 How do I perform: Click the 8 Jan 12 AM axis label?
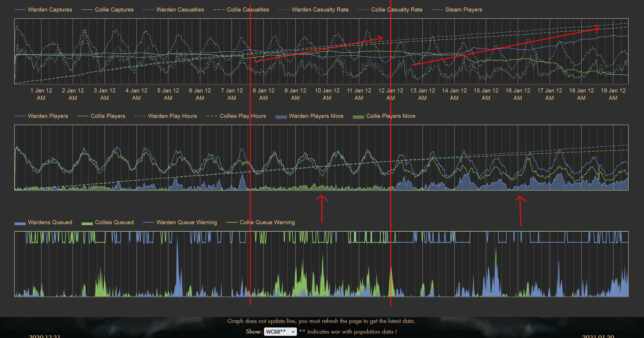point(263,94)
